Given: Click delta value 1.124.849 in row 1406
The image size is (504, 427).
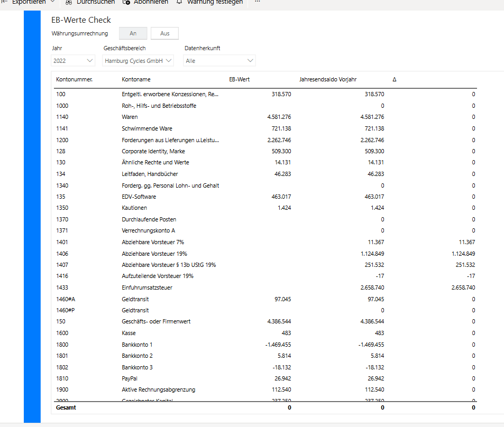Looking at the screenshot, I should 463,254.
